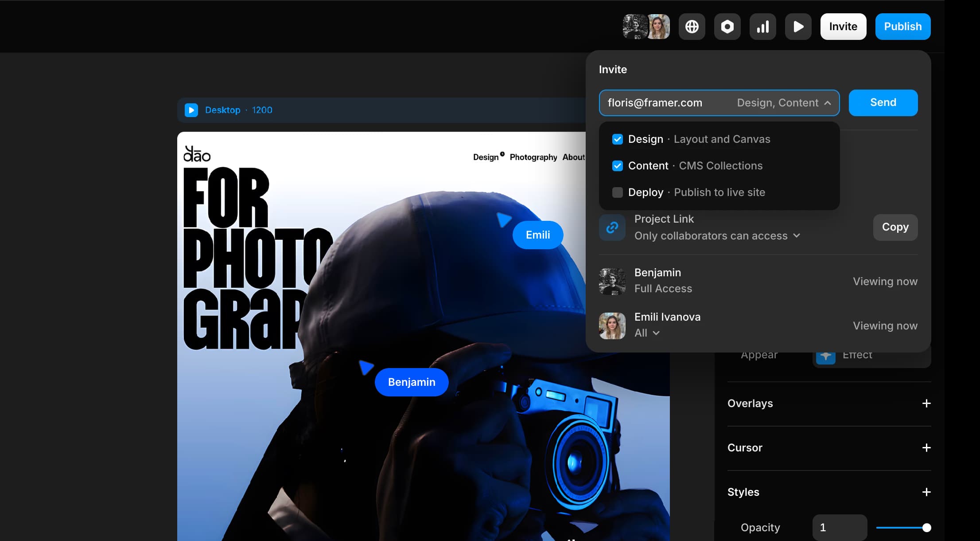Click the globe icon in top toolbar

(692, 27)
